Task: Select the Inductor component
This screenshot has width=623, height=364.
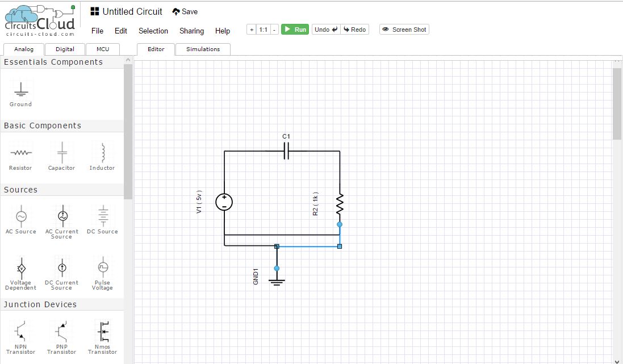Action: click(102, 154)
